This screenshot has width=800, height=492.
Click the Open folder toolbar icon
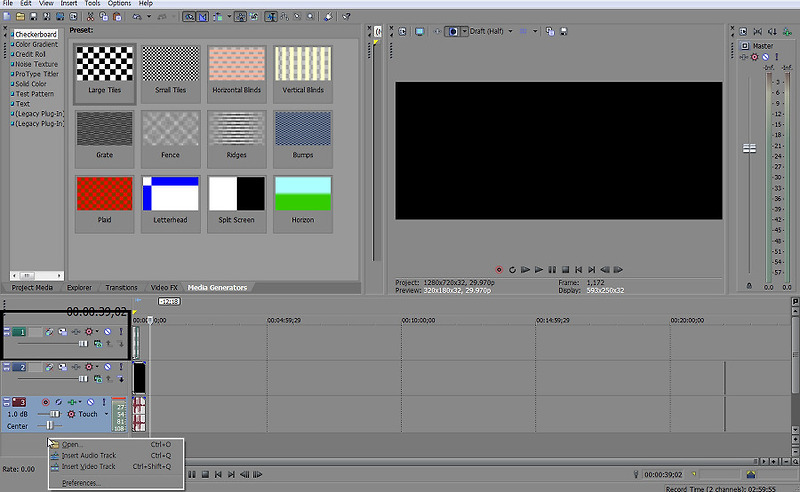pos(20,17)
